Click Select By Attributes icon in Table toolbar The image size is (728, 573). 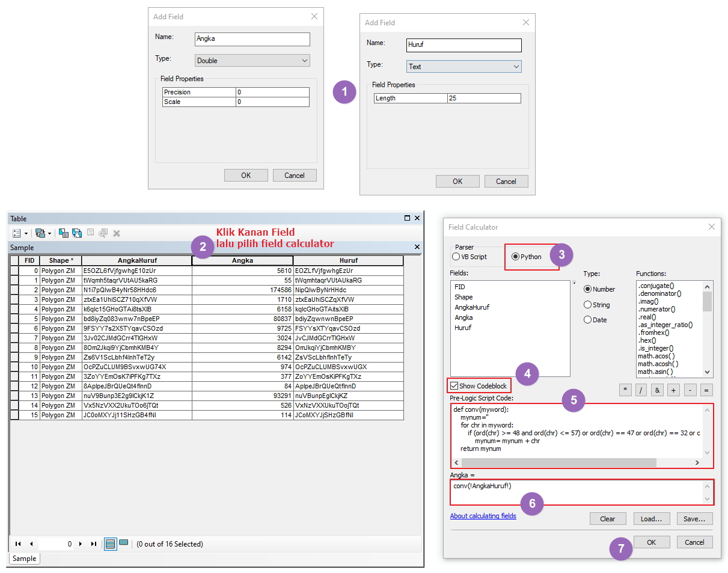(63, 233)
